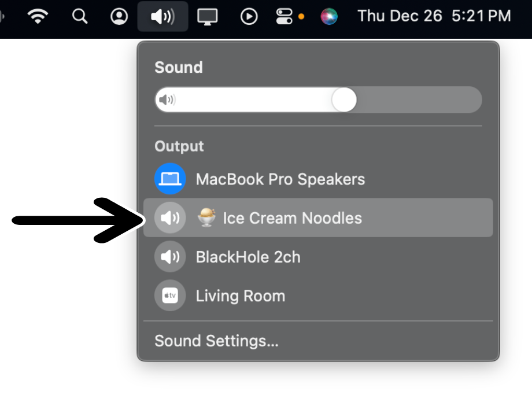The image size is (532, 395).
Task: Open the Screen Mirroring menu
Action: click(x=207, y=16)
